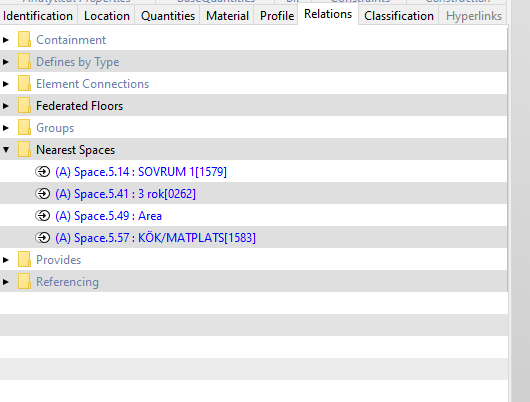Open the Classification tab

pos(399,16)
